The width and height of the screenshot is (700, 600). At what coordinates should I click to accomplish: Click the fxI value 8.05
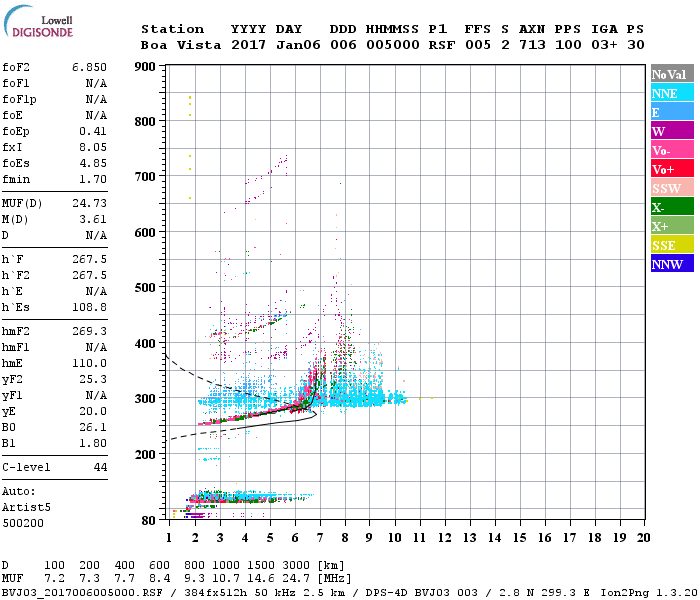click(x=93, y=147)
